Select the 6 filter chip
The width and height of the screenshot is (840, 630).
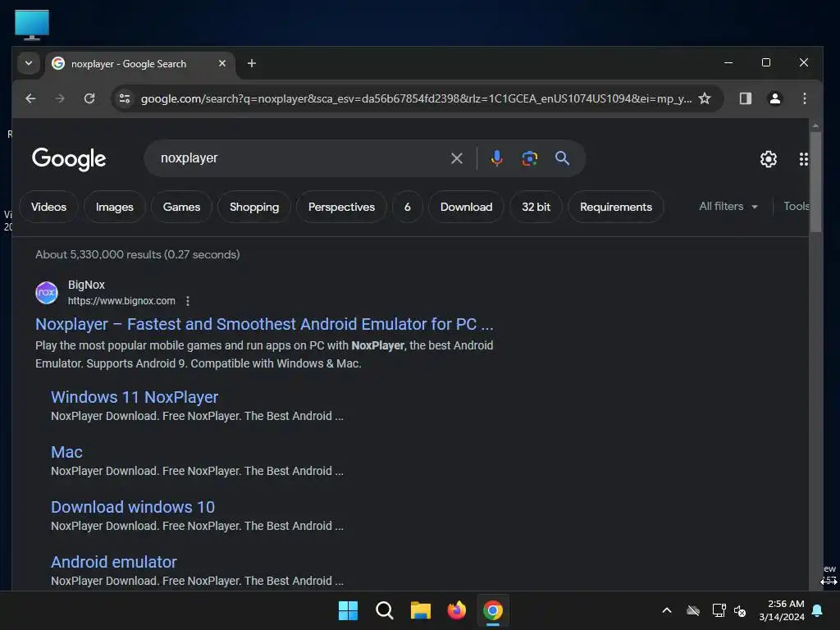pyautogui.click(x=407, y=207)
